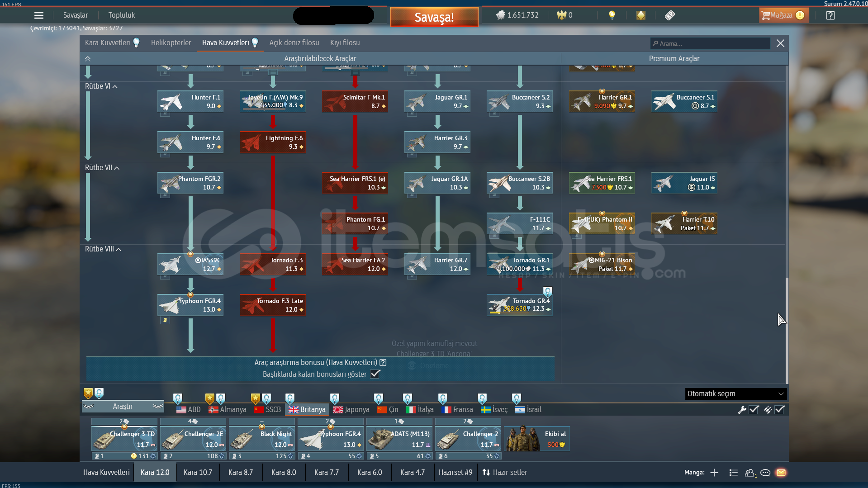Open the Topluluk menu
The image size is (868, 488).
click(122, 15)
